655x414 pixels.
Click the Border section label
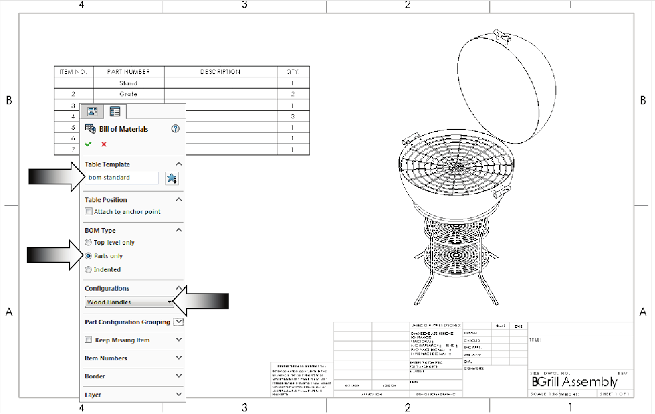coord(95,376)
